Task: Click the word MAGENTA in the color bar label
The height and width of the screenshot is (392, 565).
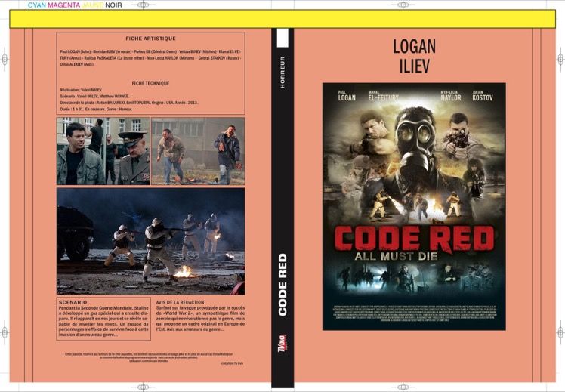Action: pyautogui.click(x=63, y=5)
